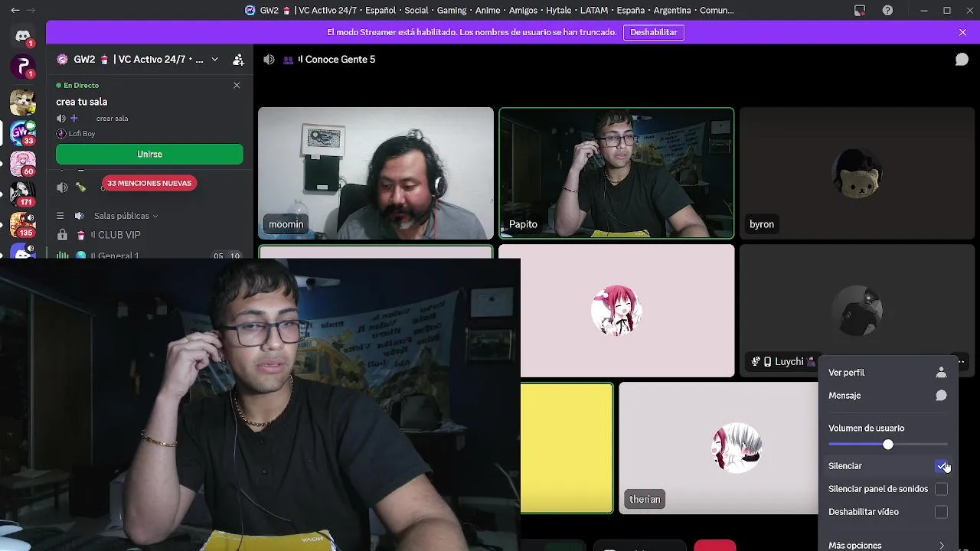Screen dimensions: 980x551
Task: Select byron's avatar tile
Action: click(857, 173)
